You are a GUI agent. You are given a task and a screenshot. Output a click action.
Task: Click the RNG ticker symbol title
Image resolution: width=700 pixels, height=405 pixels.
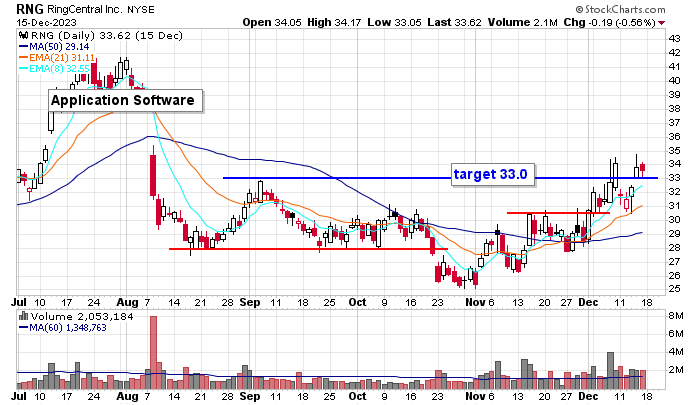pyautogui.click(x=30, y=9)
